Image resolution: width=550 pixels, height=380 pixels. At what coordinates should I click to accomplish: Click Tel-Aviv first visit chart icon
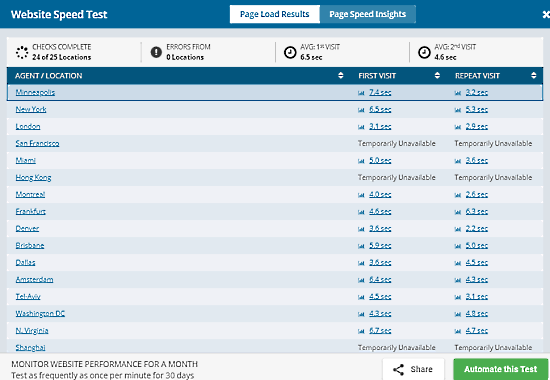coord(361,297)
